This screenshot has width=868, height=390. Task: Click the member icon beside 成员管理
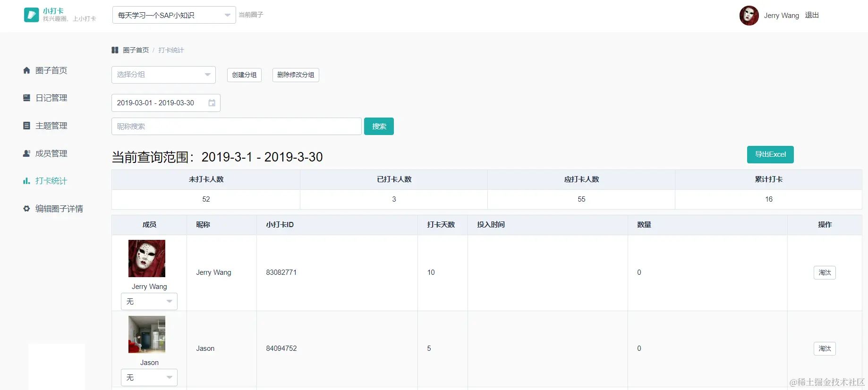point(26,153)
